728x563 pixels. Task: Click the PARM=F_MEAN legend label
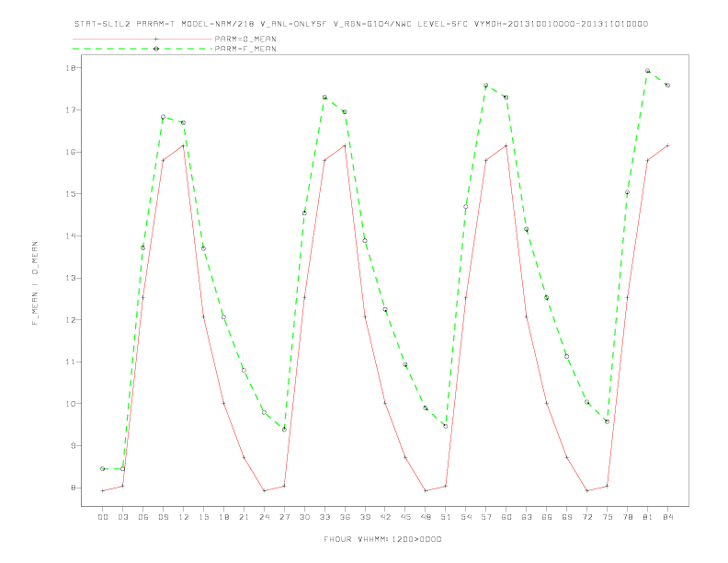[245, 49]
